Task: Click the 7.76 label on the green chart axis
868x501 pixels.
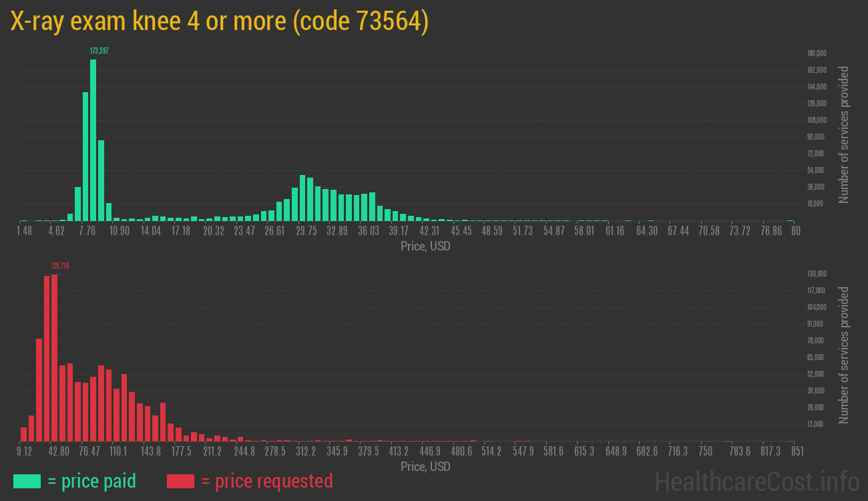Action: (87, 230)
